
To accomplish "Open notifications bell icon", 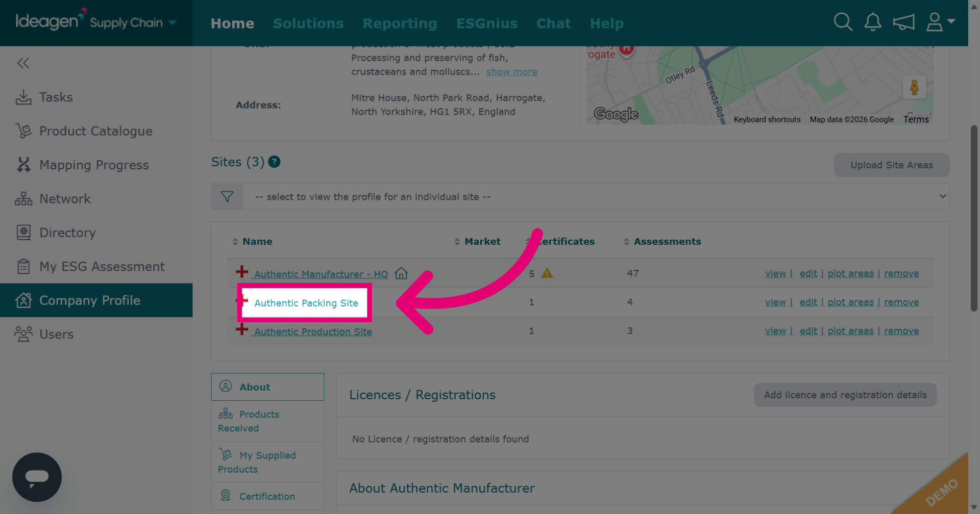I will [x=873, y=22].
